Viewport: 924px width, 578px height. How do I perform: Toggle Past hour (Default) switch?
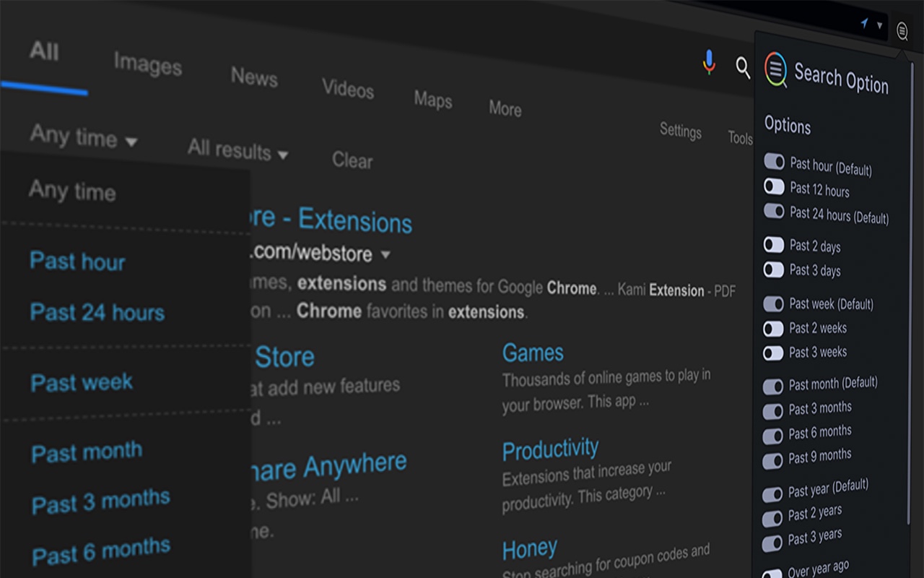pyautogui.click(x=774, y=160)
